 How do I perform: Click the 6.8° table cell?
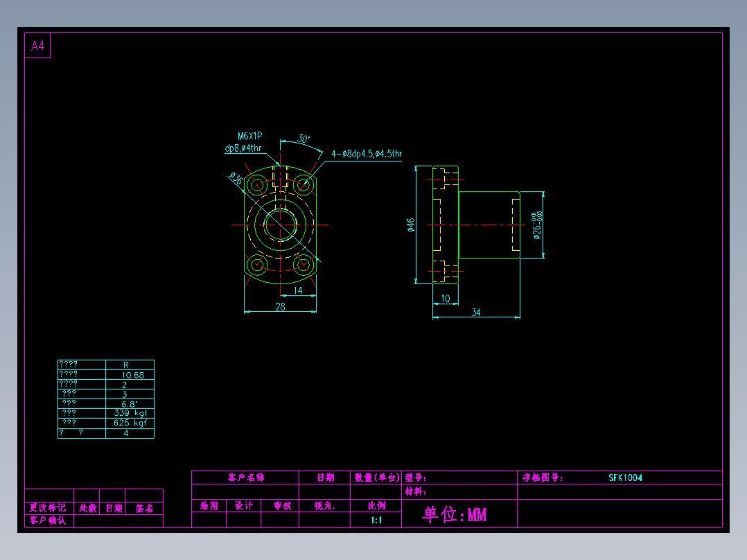[x=130, y=404]
